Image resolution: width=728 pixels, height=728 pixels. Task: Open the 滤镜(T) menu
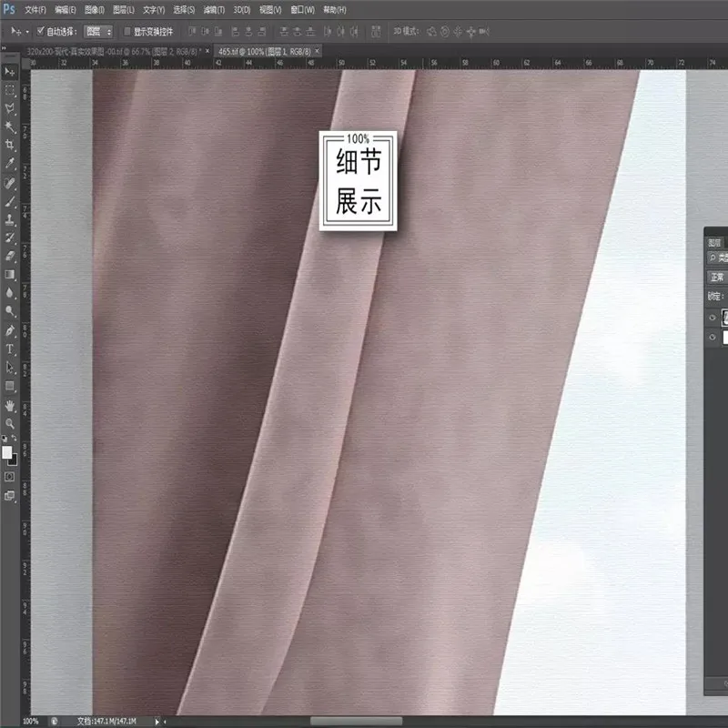coord(215,10)
